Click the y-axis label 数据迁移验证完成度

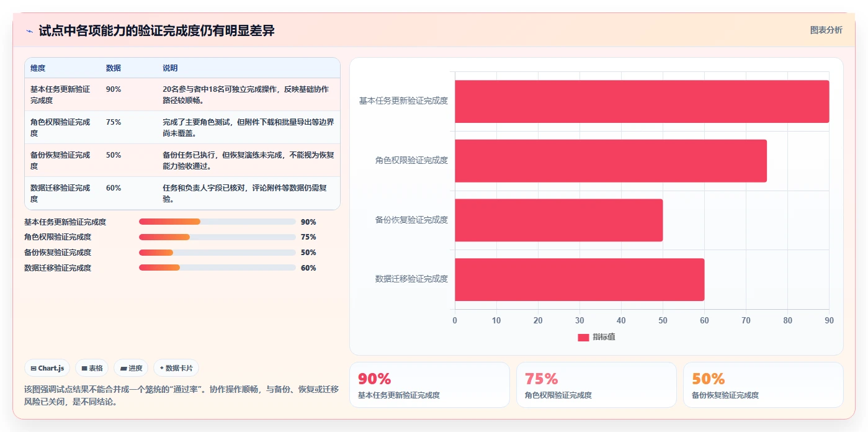coord(411,279)
